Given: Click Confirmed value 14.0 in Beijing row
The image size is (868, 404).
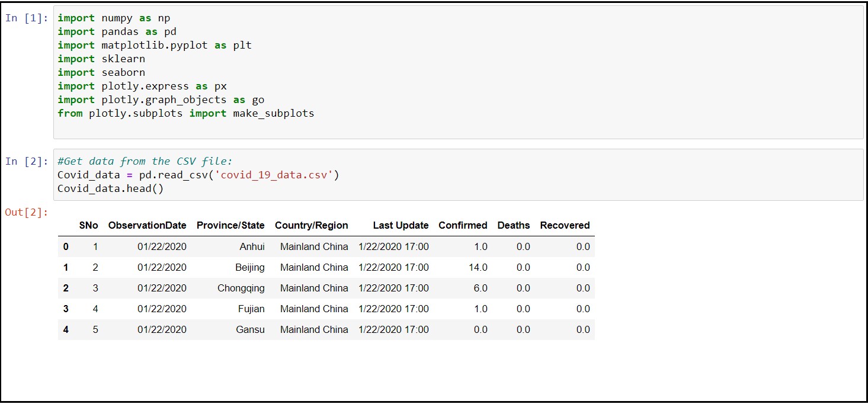Looking at the screenshot, I should tap(478, 267).
